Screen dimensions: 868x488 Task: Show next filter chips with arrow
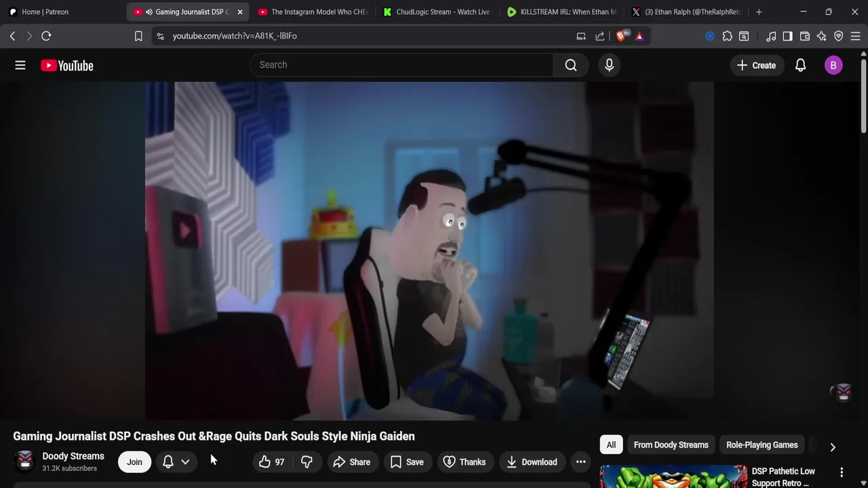coord(833,447)
